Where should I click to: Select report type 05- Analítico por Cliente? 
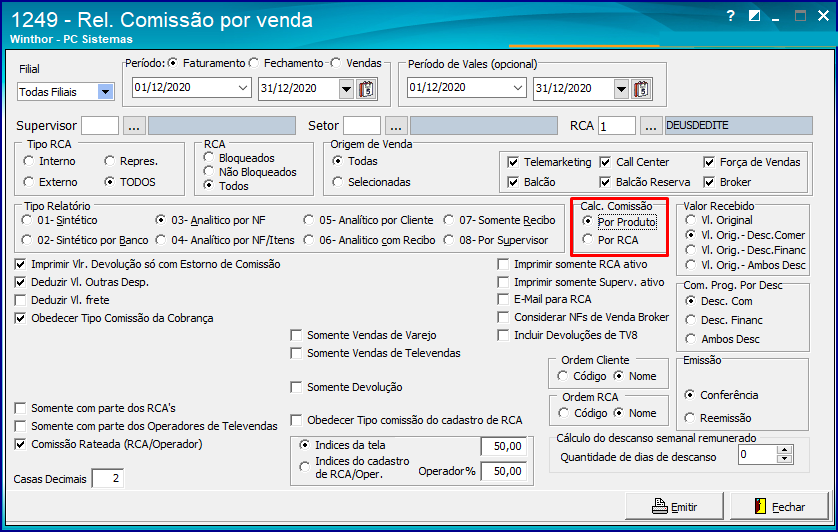coord(308,220)
